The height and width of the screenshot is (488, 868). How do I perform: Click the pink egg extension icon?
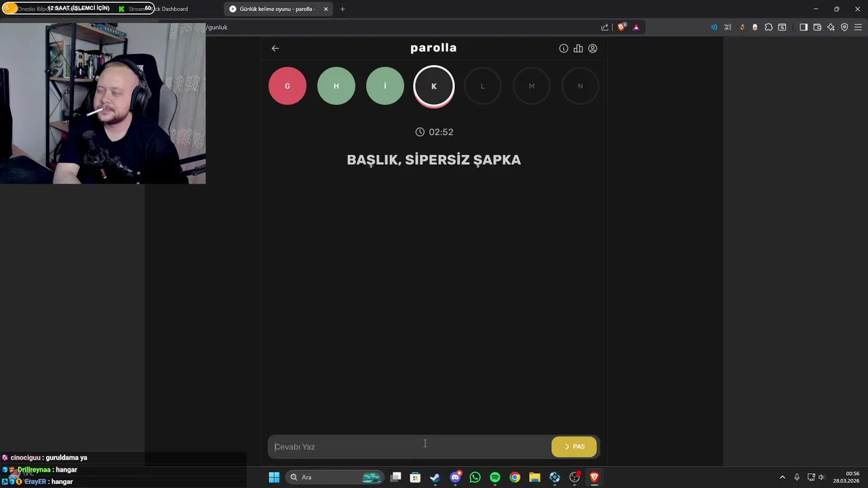pos(755,27)
